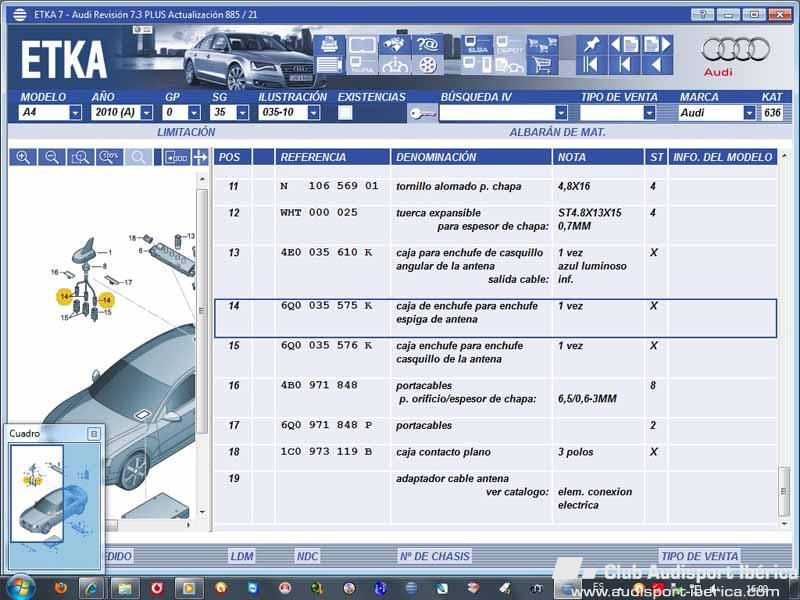Screen dimensions: 800x600
Task: Click the Info. del Modelo column header
Action: click(x=722, y=157)
